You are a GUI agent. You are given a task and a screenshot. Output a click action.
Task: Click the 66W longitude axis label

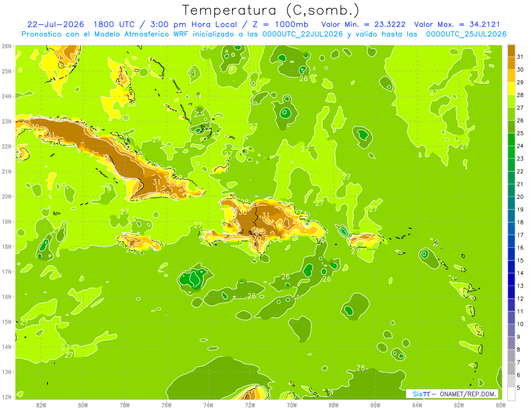376,405
